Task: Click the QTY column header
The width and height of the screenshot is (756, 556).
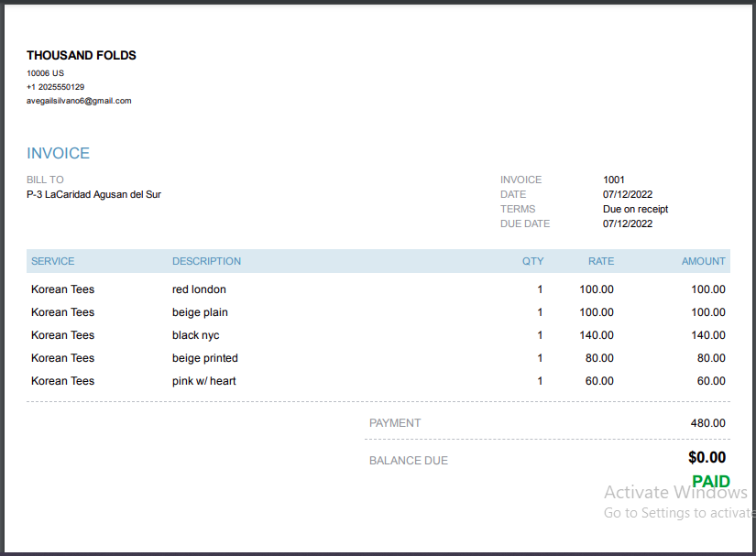Action: (x=532, y=261)
